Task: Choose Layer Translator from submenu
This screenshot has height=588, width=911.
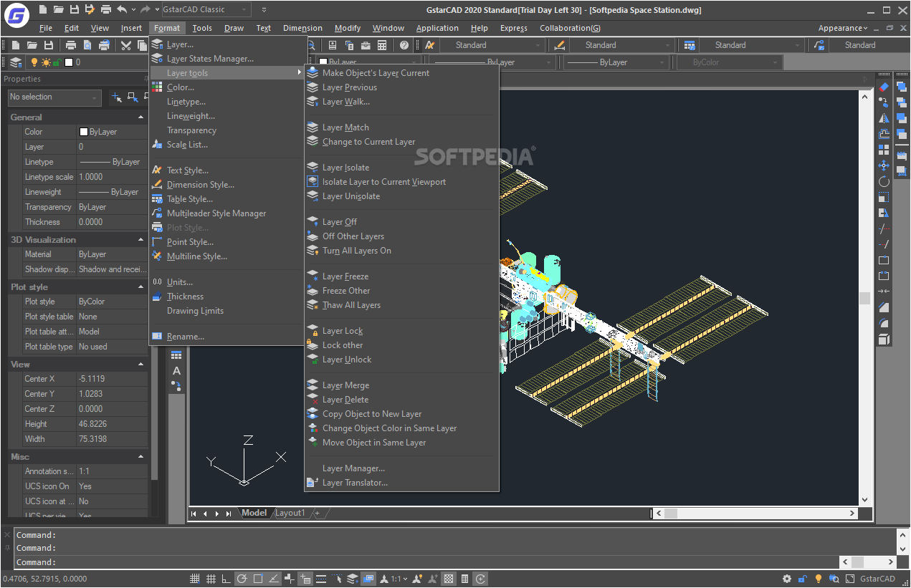Action: 401,483
